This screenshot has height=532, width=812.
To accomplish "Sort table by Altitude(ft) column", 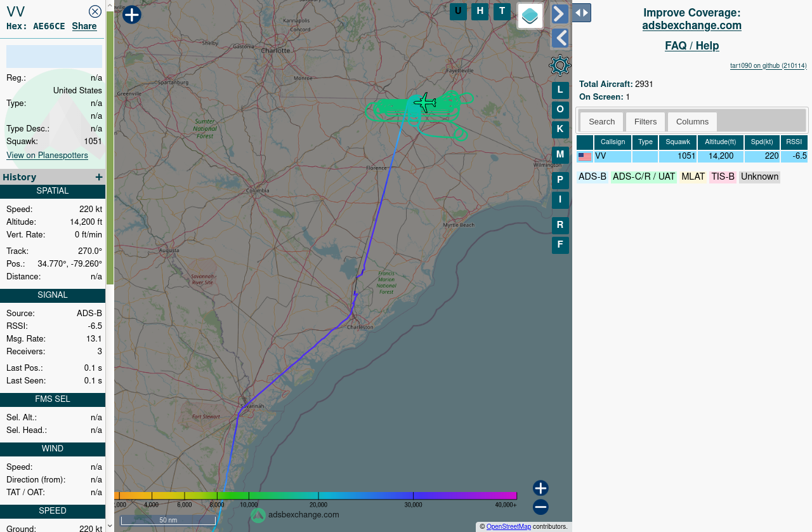I will click(721, 142).
